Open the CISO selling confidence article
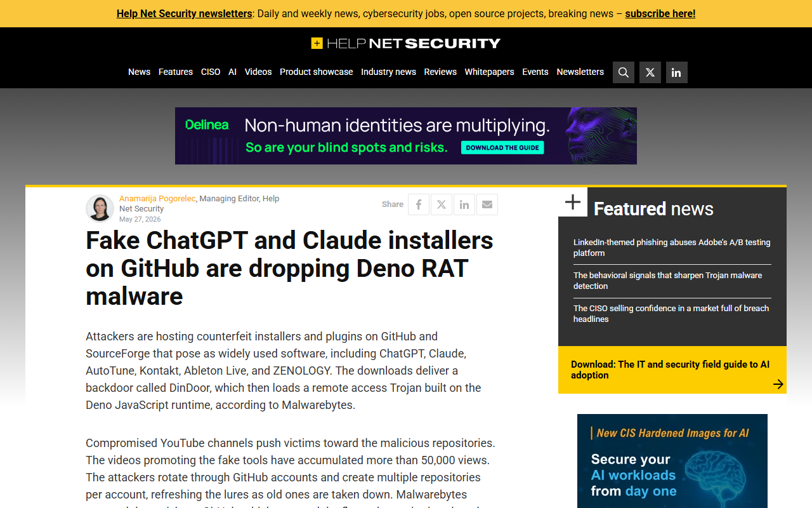The height and width of the screenshot is (508, 812). (x=671, y=314)
